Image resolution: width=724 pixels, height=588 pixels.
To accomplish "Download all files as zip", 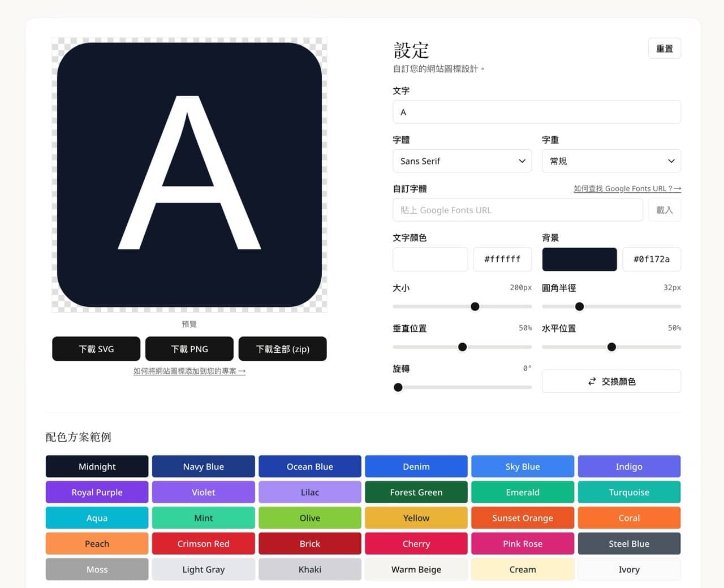I will [282, 349].
